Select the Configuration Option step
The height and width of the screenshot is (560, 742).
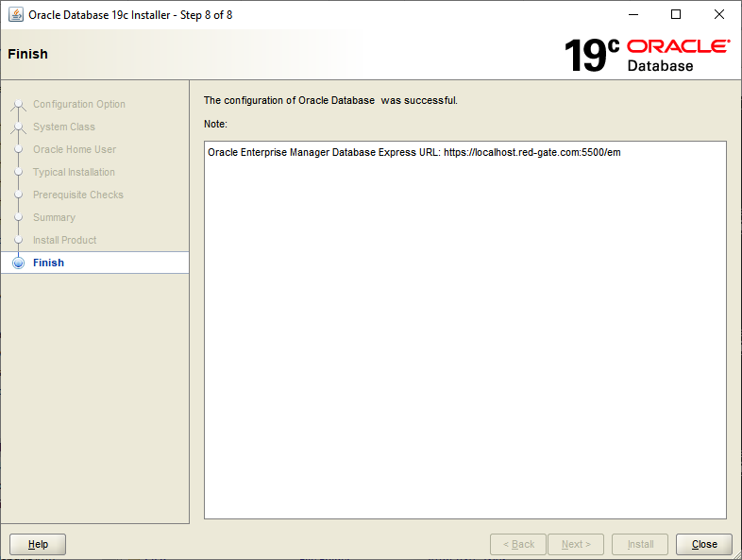79,104
